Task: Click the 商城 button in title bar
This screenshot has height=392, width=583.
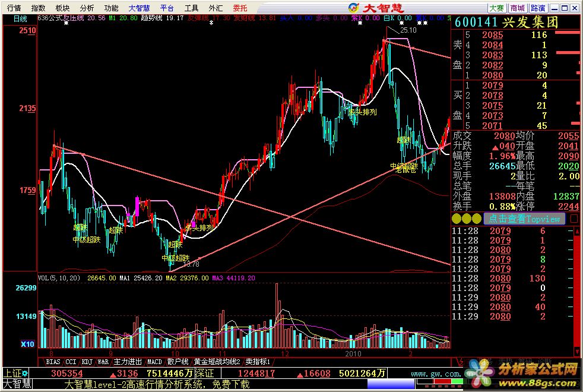Action: pyautogui.click(x=518, y=8)
